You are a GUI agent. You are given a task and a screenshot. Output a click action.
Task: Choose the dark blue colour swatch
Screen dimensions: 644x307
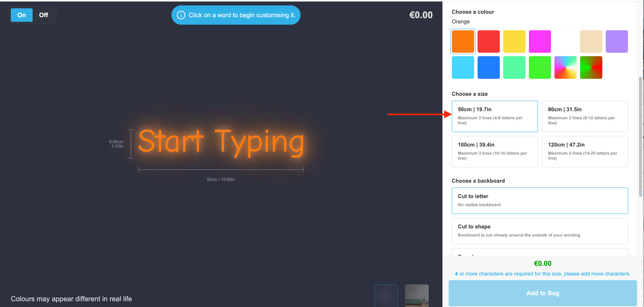pos(488,68)
